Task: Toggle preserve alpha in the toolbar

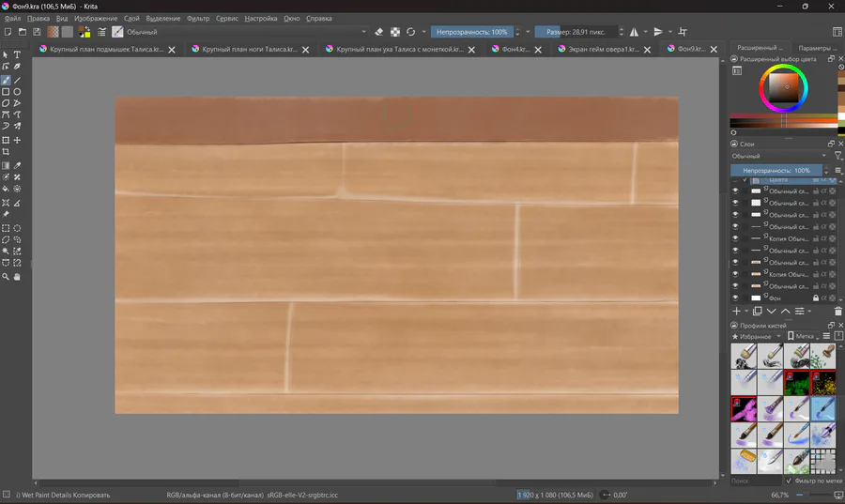Action: 395,32
